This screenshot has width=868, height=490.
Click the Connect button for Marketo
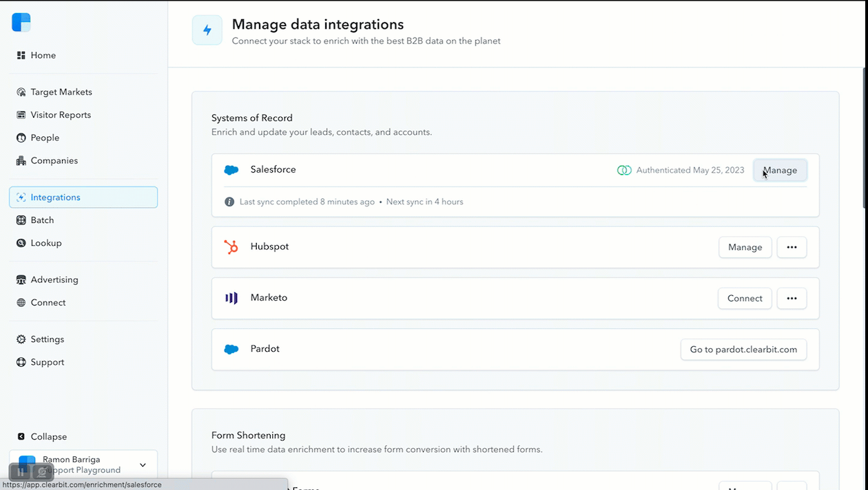pos(745,298)
